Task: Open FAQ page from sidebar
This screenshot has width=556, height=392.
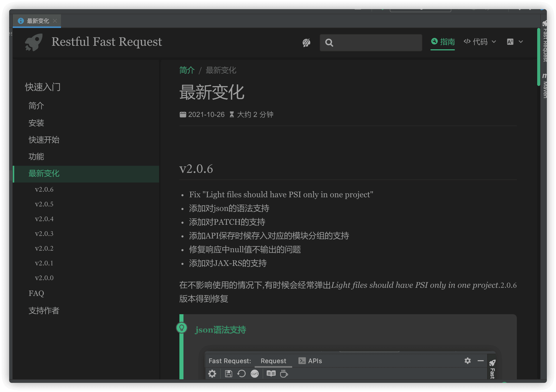Action: coord(36,293)
